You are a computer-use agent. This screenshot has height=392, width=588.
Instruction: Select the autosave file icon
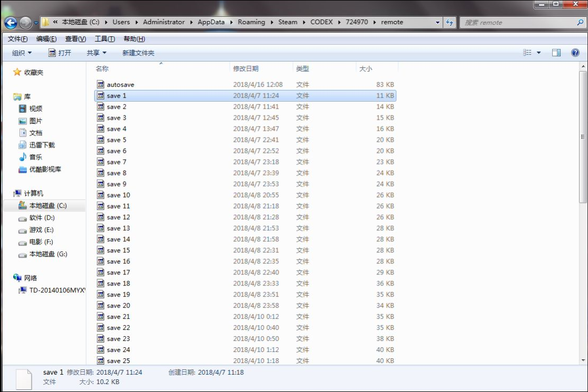coord(101,84)
